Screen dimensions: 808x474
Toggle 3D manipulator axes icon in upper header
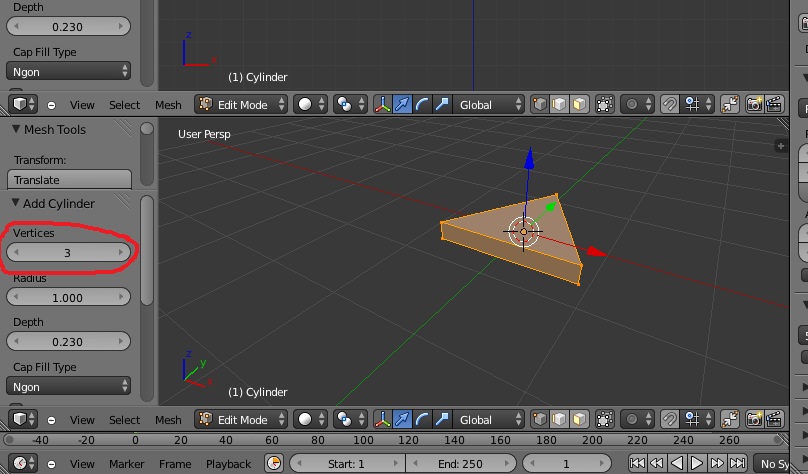point(383,104)
